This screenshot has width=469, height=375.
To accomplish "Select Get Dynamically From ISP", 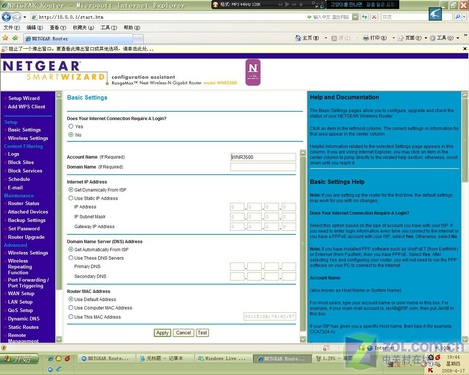I will pos(71,189).
